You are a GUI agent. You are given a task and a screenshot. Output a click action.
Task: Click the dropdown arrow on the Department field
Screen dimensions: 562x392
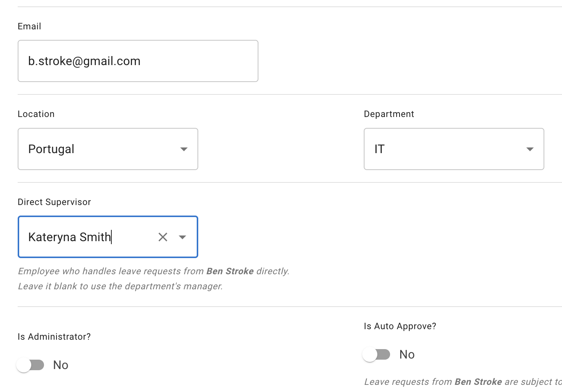530,149
